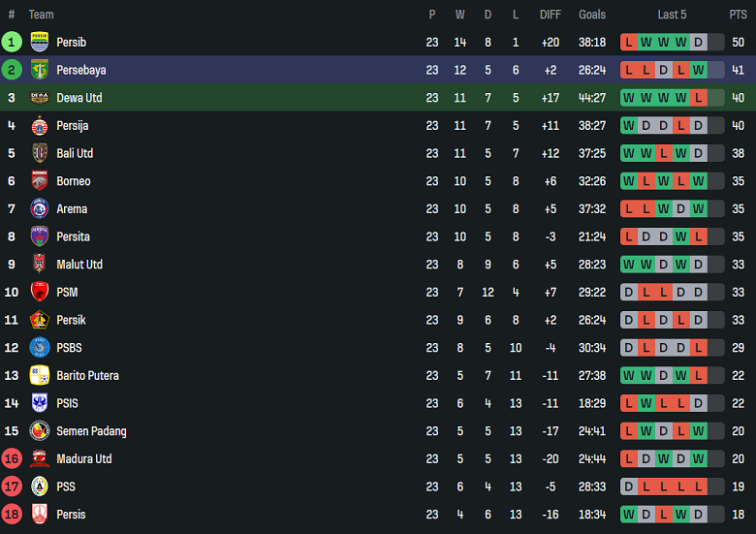Sort standings by DIFF column header
The height and width of the screenshot is (534, 756).
[x=551, y=15]
